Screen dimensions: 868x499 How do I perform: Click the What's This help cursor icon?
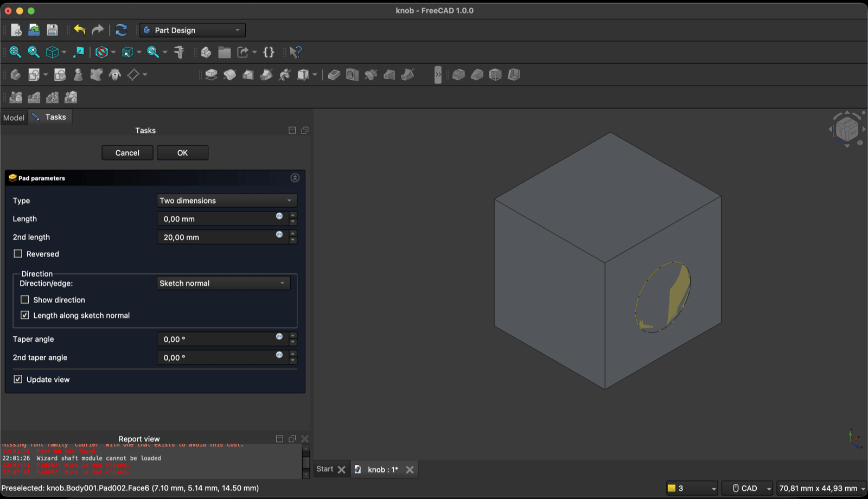click(x=295, y=52)
